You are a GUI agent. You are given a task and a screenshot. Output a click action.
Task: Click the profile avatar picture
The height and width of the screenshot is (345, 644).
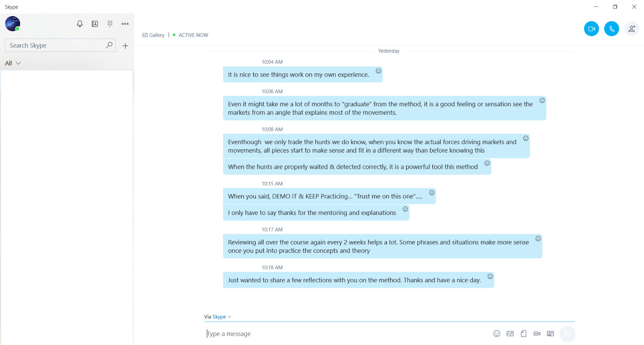(12, 24)
